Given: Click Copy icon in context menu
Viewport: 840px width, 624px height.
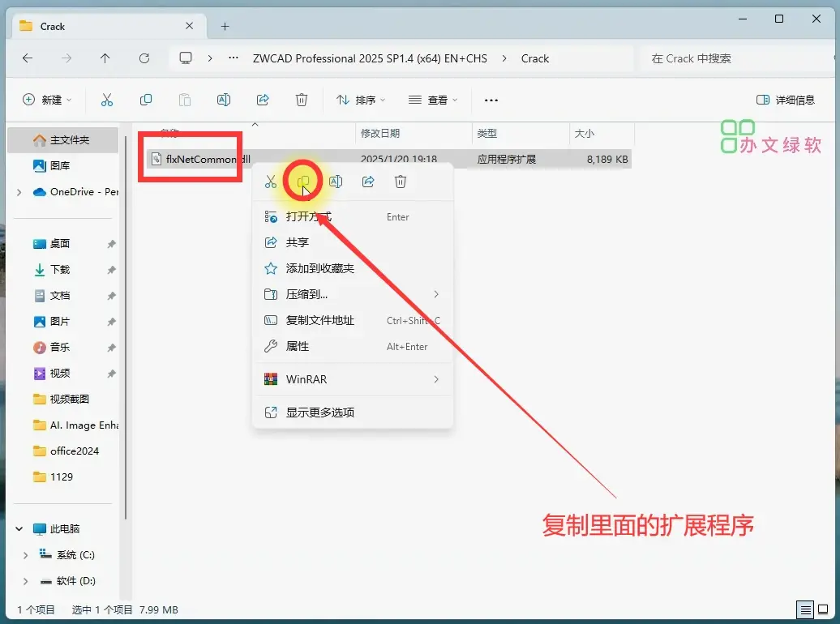Looking at the screenshot, I should point(303,182).
